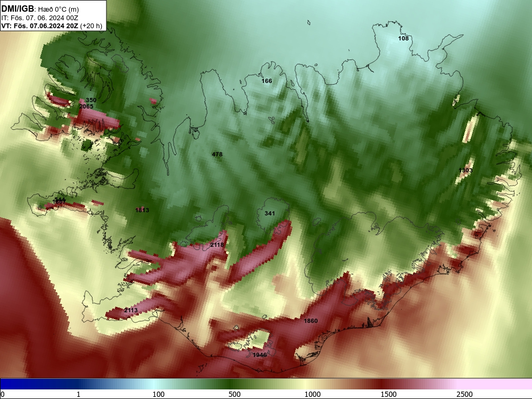Click the map value "2065"

pos(86,106)
